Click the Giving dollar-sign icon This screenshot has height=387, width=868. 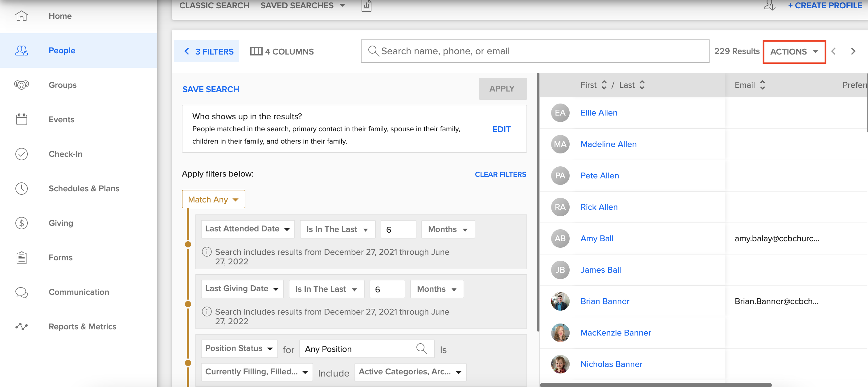(21, 223)
